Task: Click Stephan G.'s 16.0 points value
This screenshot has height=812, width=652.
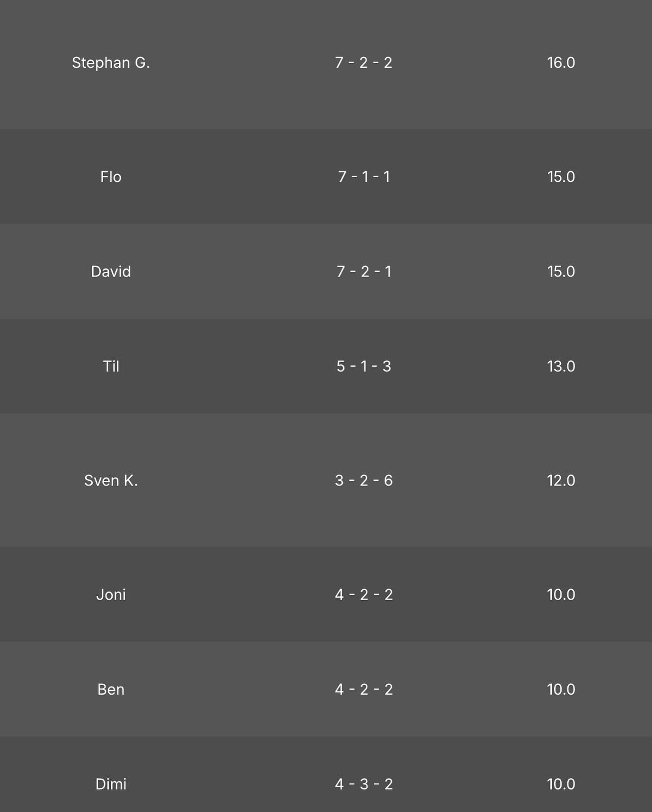Action: point(561,63)
